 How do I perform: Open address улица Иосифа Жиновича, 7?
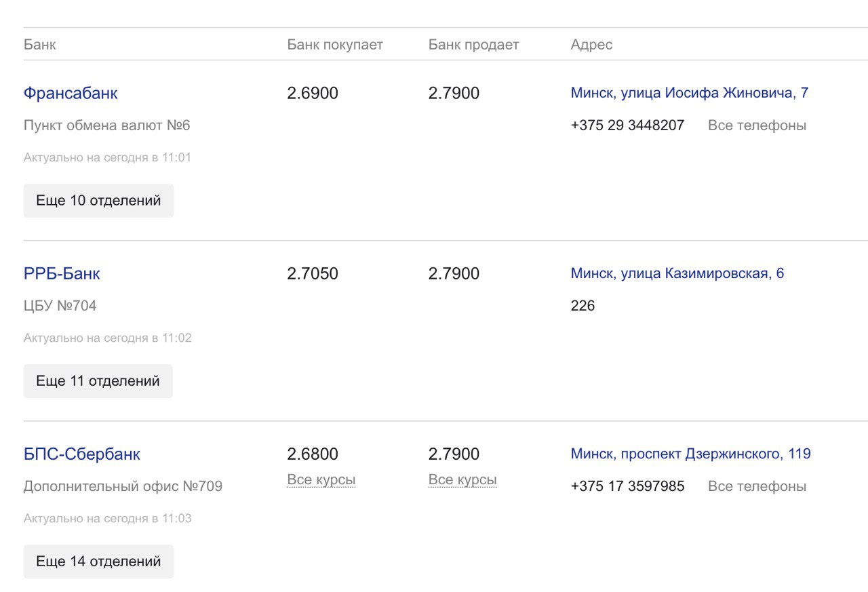coord(690,93)
